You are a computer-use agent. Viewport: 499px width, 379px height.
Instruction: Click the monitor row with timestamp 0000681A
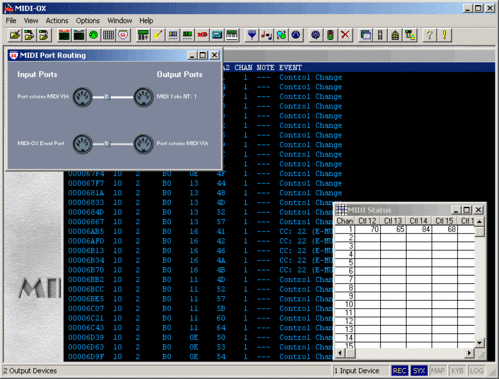pyautogui.click(x=203, y=193)
